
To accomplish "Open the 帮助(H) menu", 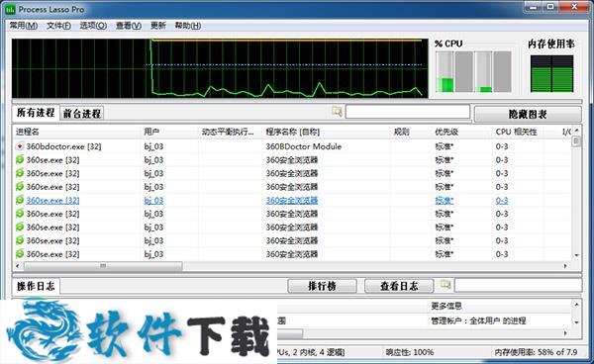I will [187, 26].
